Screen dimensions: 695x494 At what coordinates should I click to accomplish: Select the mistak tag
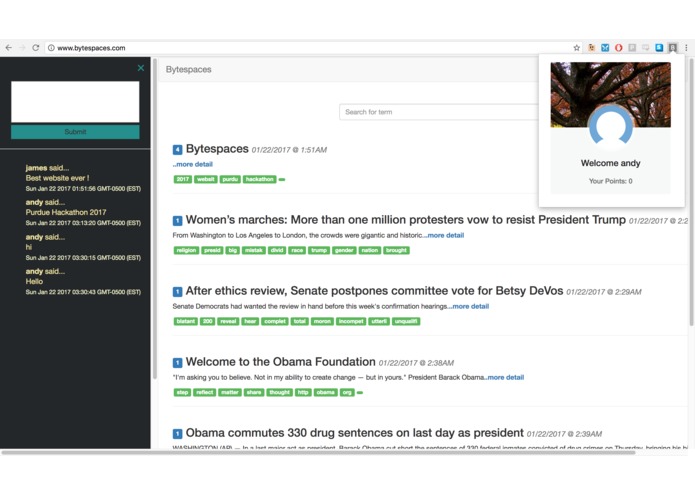click(254, 250)
